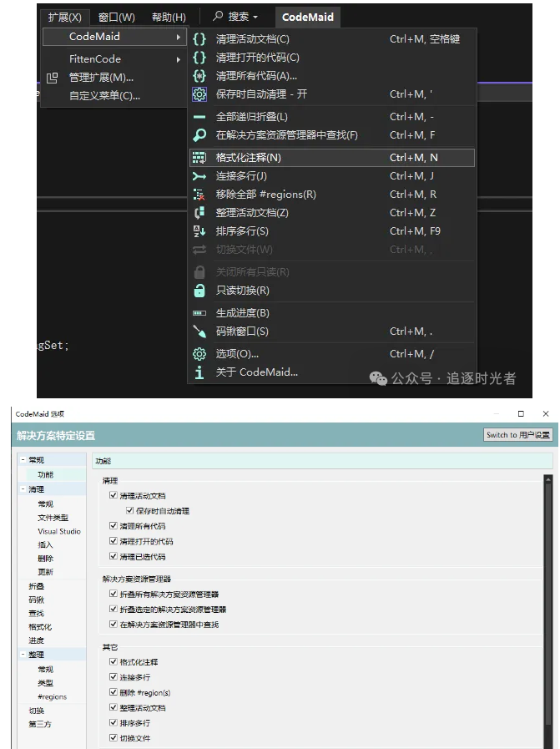The image size is (560, 749).
Task: Select 查找 in the options tree
Action: tap(36, 614)
